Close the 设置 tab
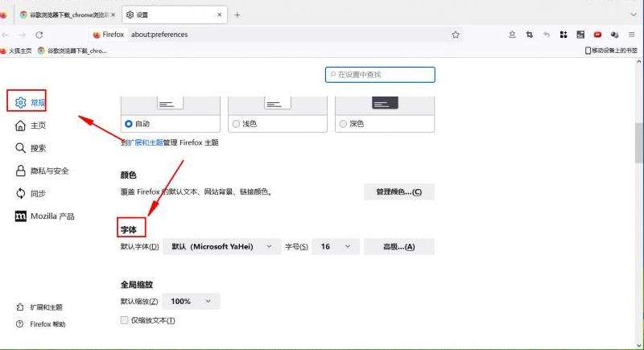Viewport: 644px width, 350px height. pyautogui.click(x=219, y=14)
